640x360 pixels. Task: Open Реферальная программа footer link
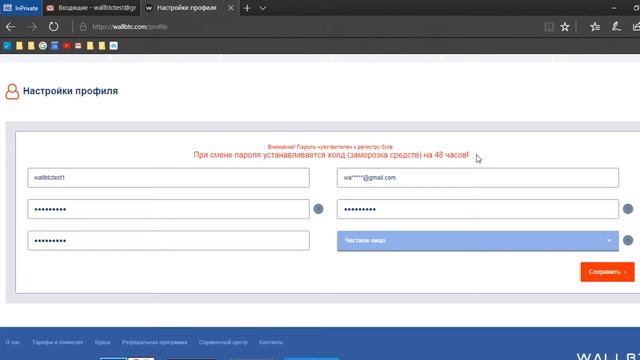click(x=155, y=342)
